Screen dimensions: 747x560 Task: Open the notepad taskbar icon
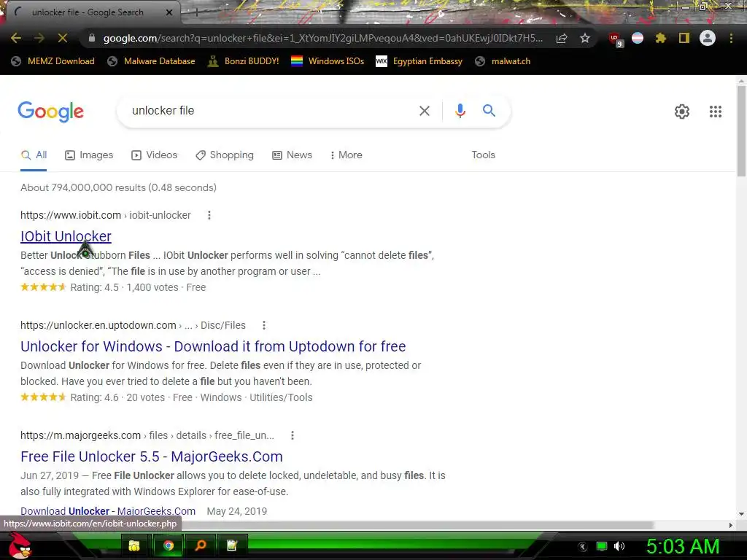point(232,545)
